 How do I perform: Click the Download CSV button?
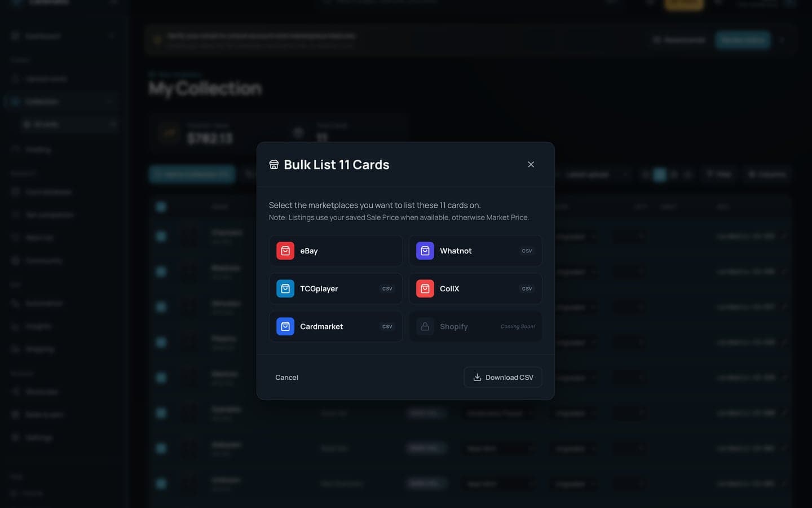502,377
